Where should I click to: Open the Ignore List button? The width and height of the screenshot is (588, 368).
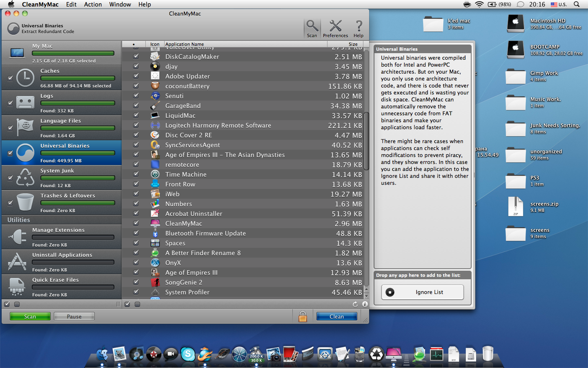(423, 292)
